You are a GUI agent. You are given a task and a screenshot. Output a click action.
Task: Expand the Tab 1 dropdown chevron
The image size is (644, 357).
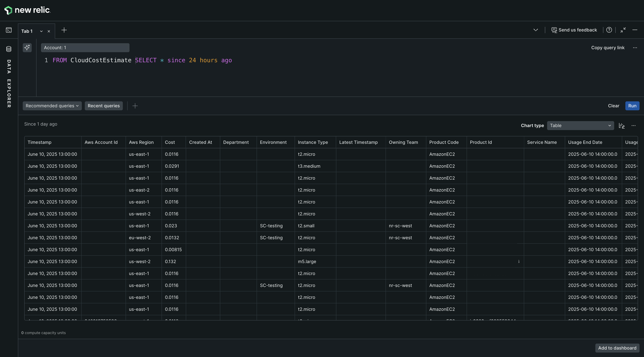point(41,31)
